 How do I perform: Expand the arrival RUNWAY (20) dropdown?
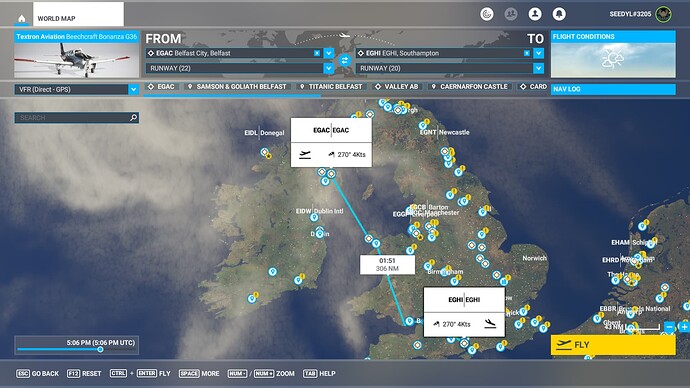(539, 68)
